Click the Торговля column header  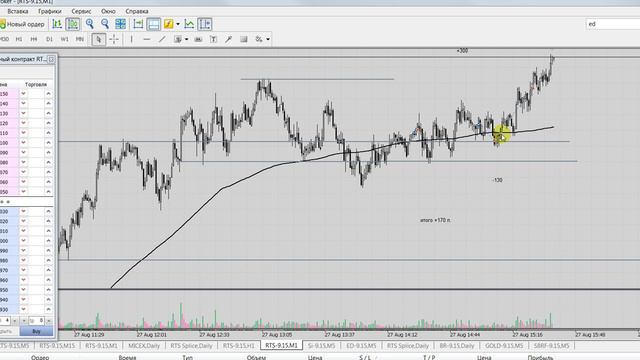point(36,84)
